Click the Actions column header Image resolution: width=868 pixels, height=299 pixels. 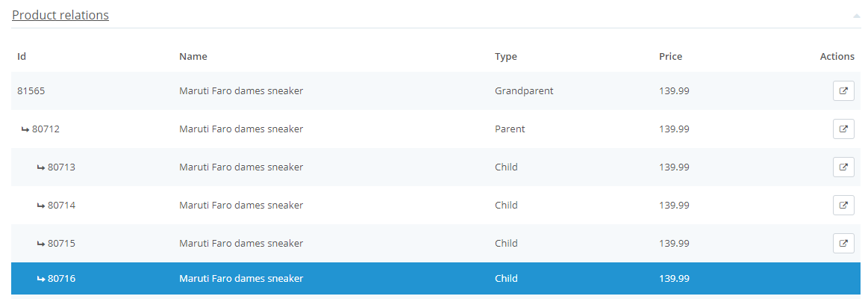coord(837,57)
